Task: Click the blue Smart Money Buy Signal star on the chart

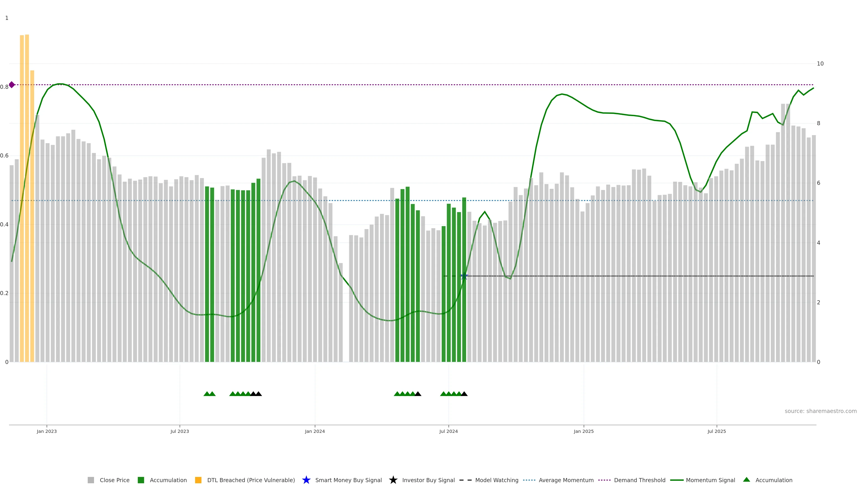Action: [464, 276]
